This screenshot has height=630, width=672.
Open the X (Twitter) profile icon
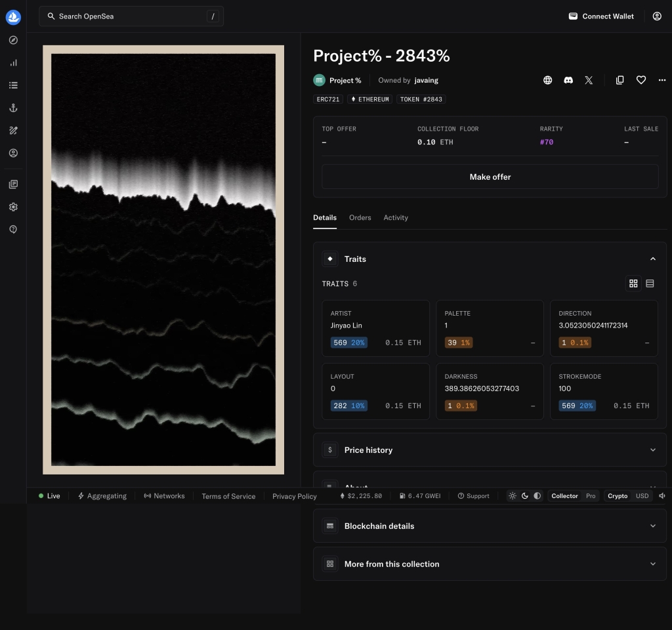click(589, 80)
